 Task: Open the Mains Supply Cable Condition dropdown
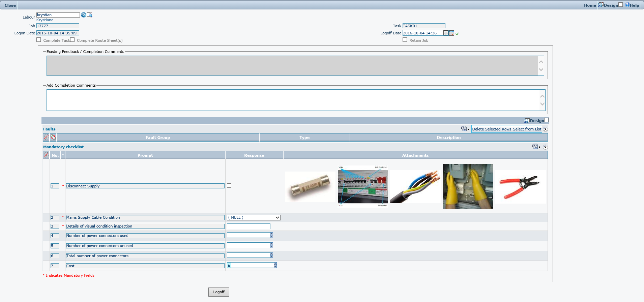coord(254,218)
